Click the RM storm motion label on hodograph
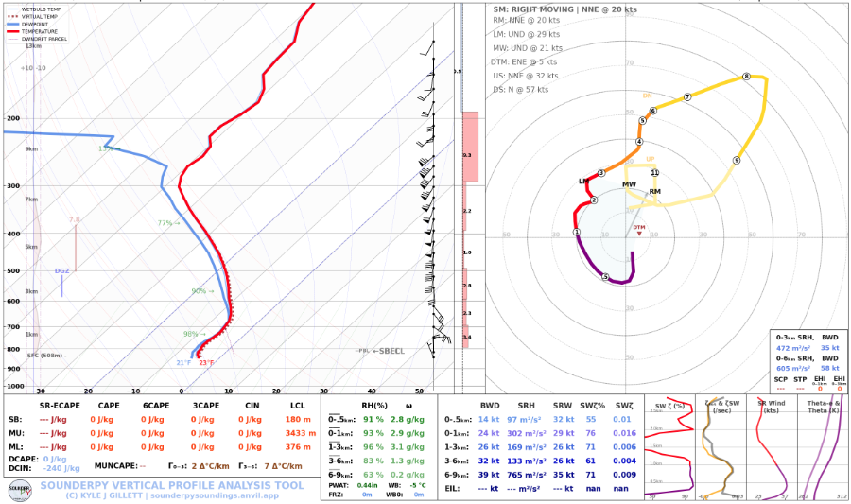 pyautogui.click(x=655, y=192)
